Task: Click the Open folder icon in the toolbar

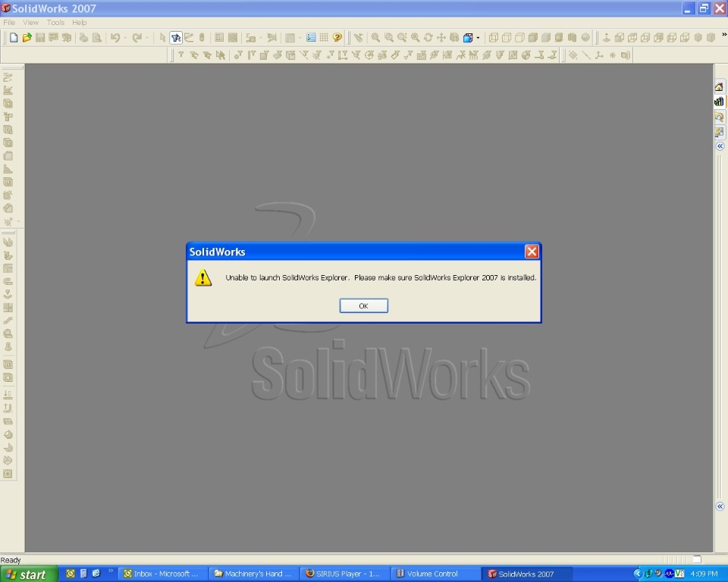Action: point(27,38)
